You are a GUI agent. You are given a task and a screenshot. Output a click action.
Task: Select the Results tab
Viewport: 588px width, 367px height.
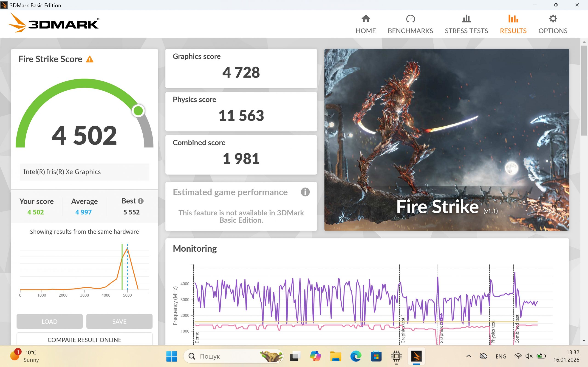coord(513,24)
